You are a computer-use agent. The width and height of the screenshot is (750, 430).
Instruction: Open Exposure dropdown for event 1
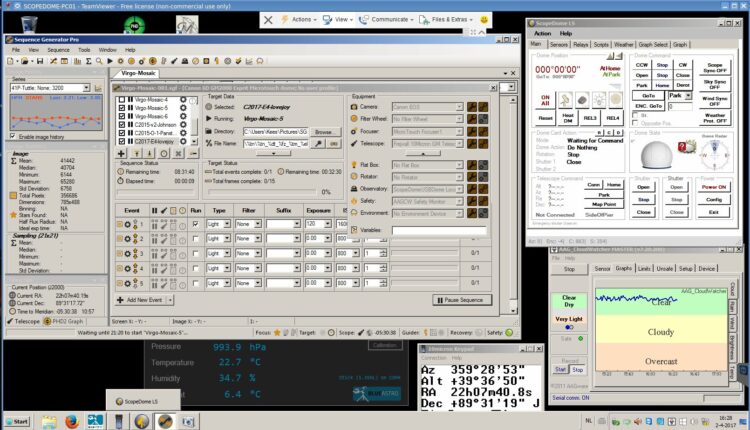tap(328, 224)
